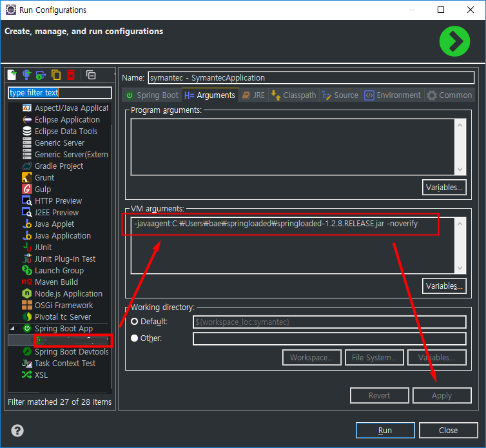The height and width of the screenshot is (448, 486).
Task: Maximize the Run Configurations window
Action: click(441, 10)
